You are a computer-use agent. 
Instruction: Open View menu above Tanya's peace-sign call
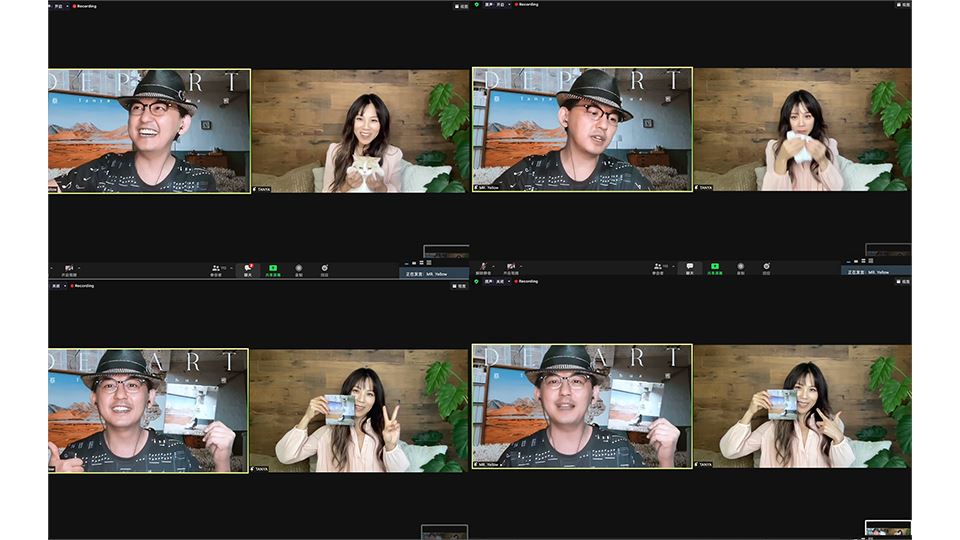pyautogui.click(x=458, y=285)
